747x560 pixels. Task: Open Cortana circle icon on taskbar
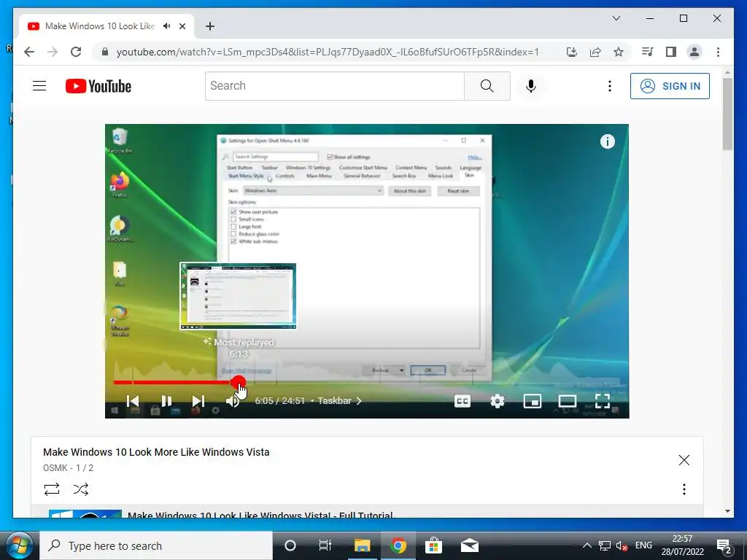pyautogui.click(x=290, y=545)
